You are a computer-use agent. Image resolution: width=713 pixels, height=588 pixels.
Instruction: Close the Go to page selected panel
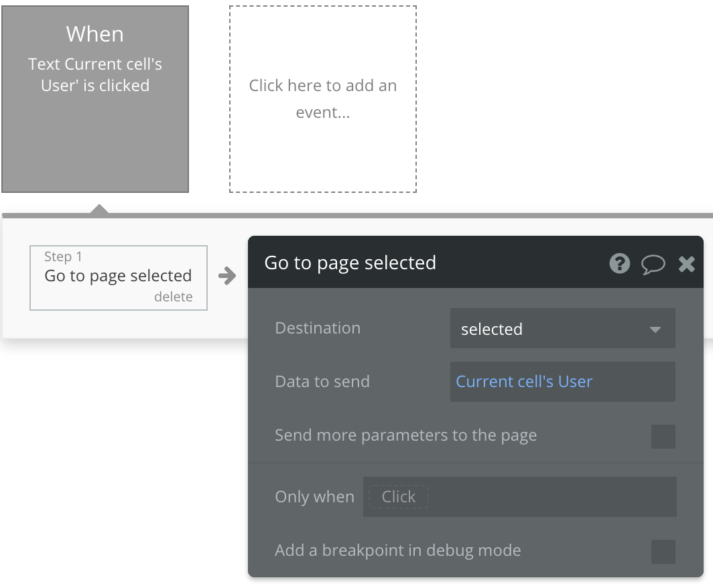(x=687, y=264)
